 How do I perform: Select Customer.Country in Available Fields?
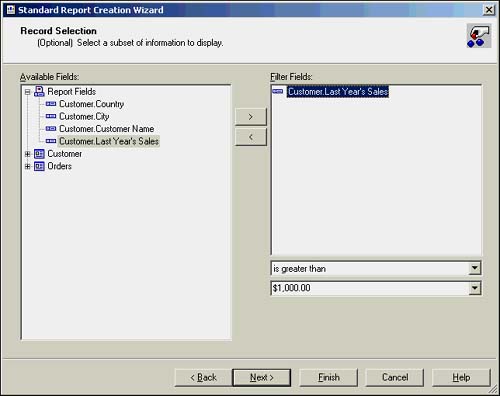[x=92, y=104]
